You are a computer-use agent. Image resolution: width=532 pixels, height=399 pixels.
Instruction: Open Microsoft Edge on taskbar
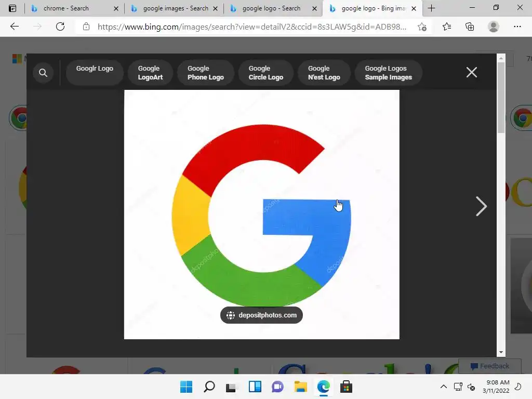pos(323,387)
